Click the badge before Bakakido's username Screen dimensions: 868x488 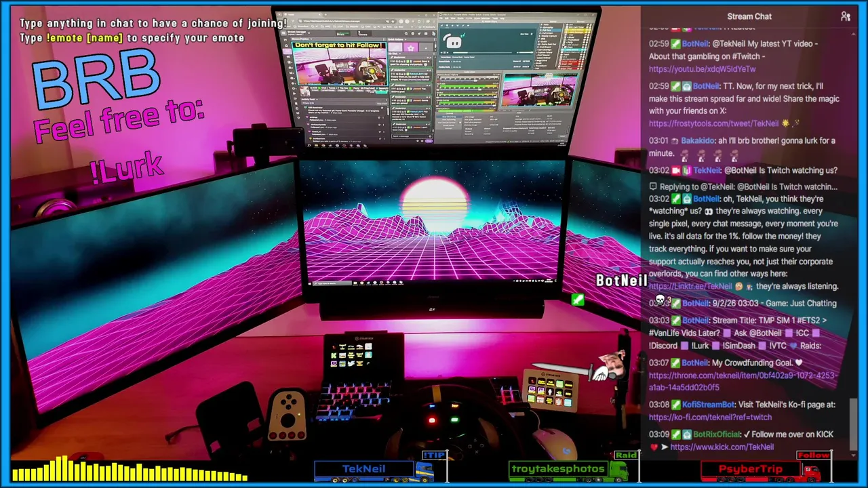tap(675, 141)
